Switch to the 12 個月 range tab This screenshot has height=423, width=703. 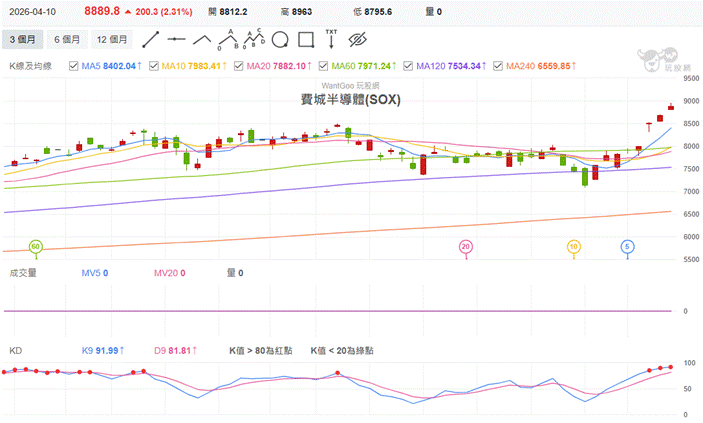click(111, 40)
